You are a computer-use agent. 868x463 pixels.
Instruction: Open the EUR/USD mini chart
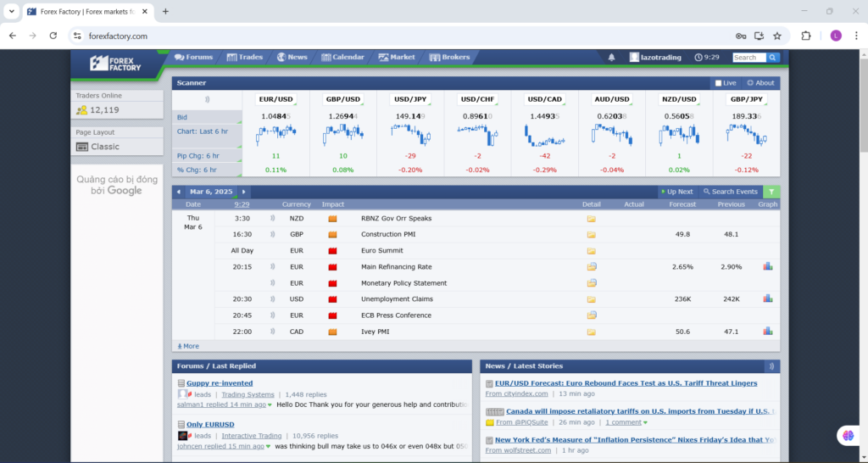coord(275,135)
